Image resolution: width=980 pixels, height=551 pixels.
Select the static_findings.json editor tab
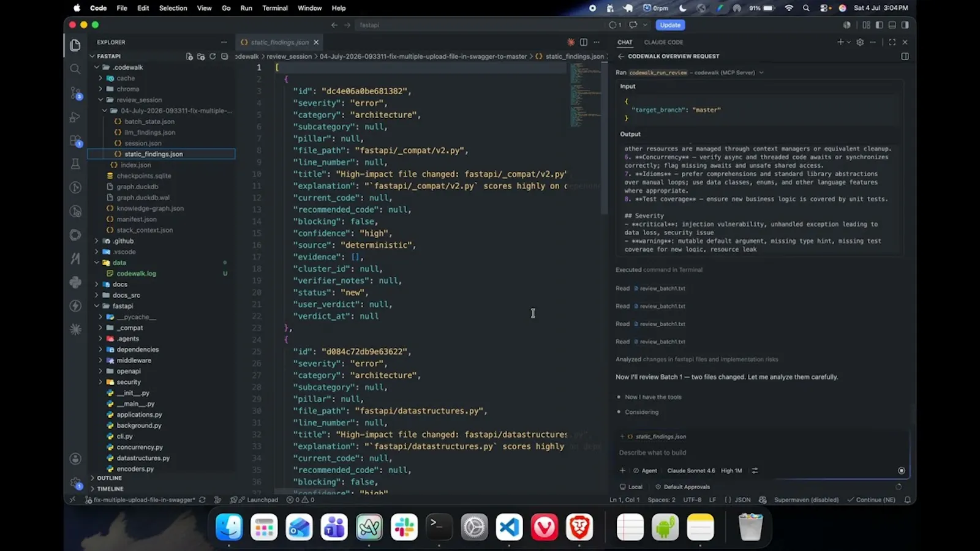(x=279, y=42)
